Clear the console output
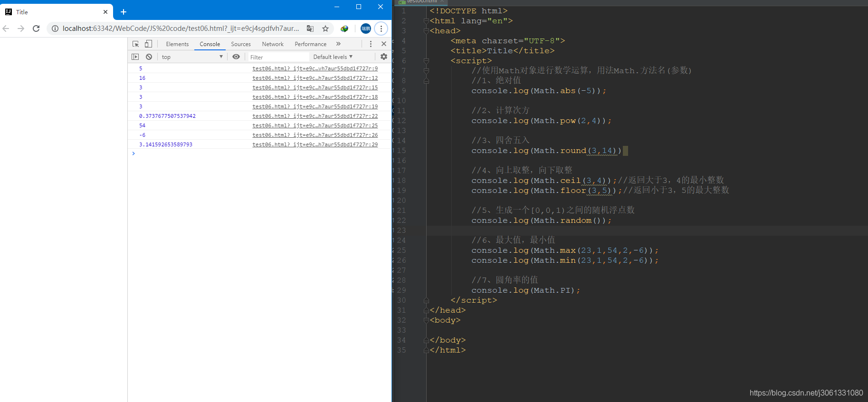This screenshot has height=402, width=868. (149, 57)
